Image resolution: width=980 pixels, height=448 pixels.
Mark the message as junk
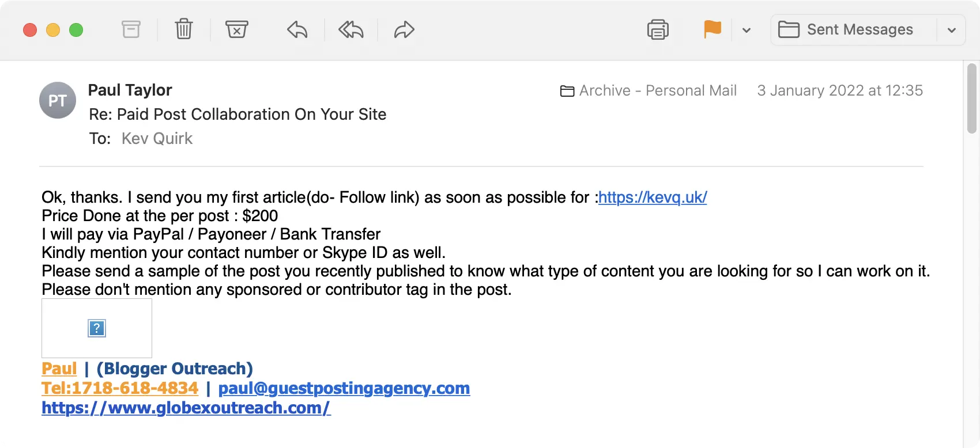click(x=237, y=29)
